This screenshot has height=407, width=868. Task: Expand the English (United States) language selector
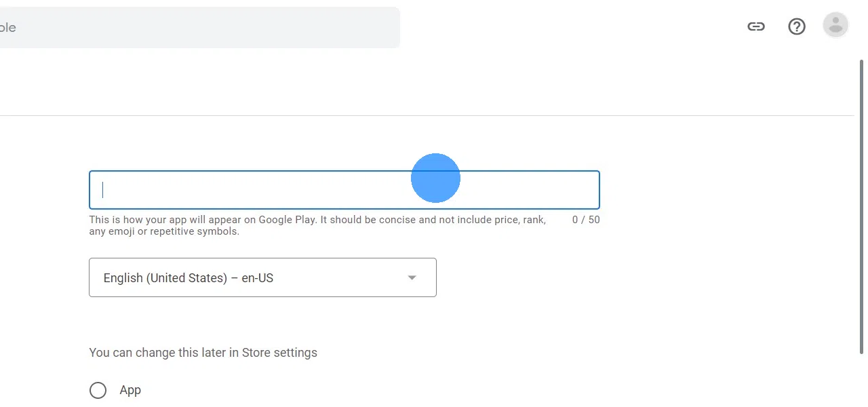pyautogui.click(x=262, y=277)
